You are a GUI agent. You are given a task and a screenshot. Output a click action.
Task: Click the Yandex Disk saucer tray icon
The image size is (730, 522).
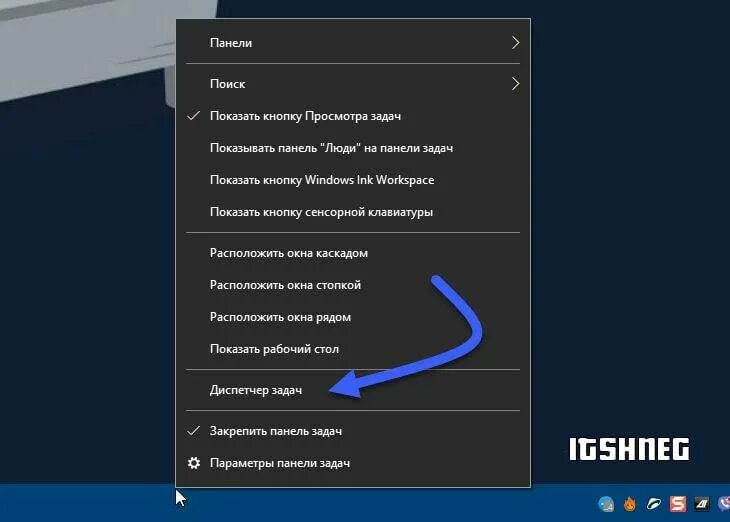click(x=654, y=503)
